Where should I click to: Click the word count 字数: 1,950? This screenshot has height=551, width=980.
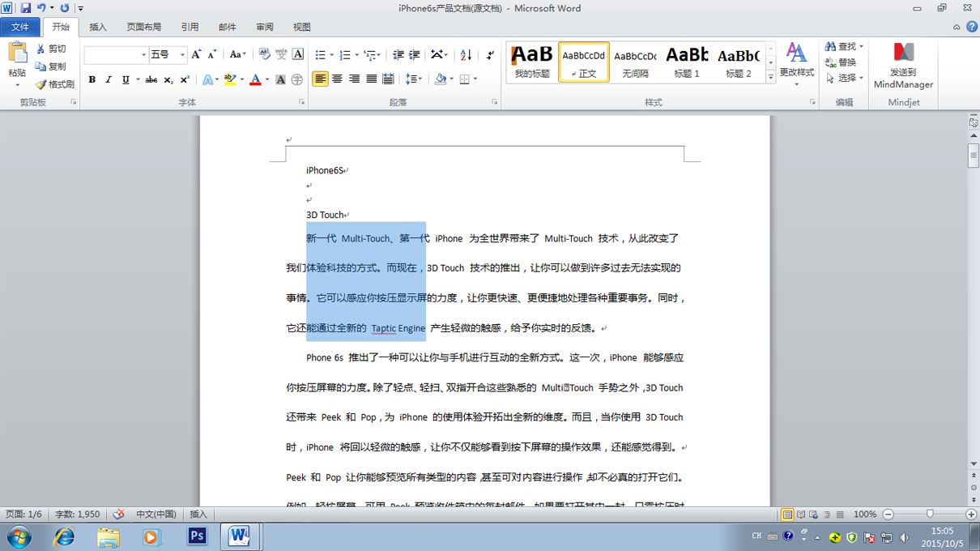point(78,514)
